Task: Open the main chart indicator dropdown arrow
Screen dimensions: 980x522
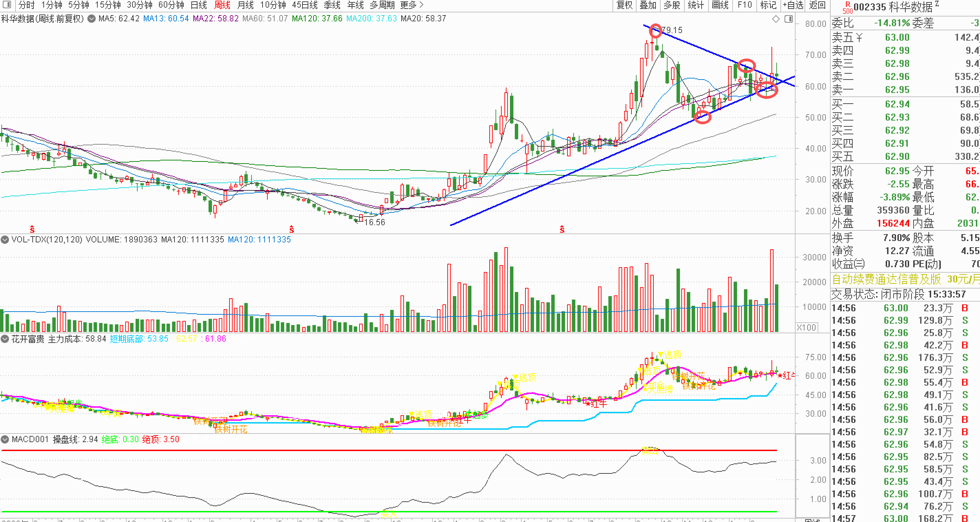Action: click(91, 19)
